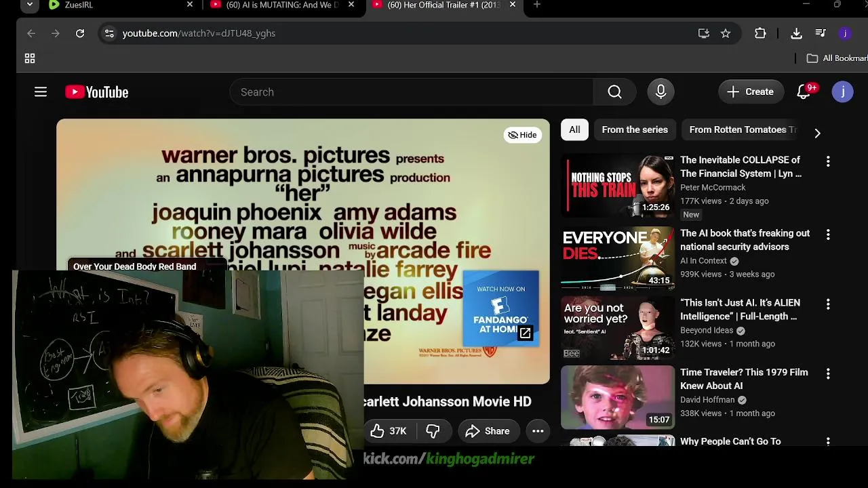868x488 pixels.
Task: Go back in browser history
Action: pyautogui.click(x=31, y=33)
